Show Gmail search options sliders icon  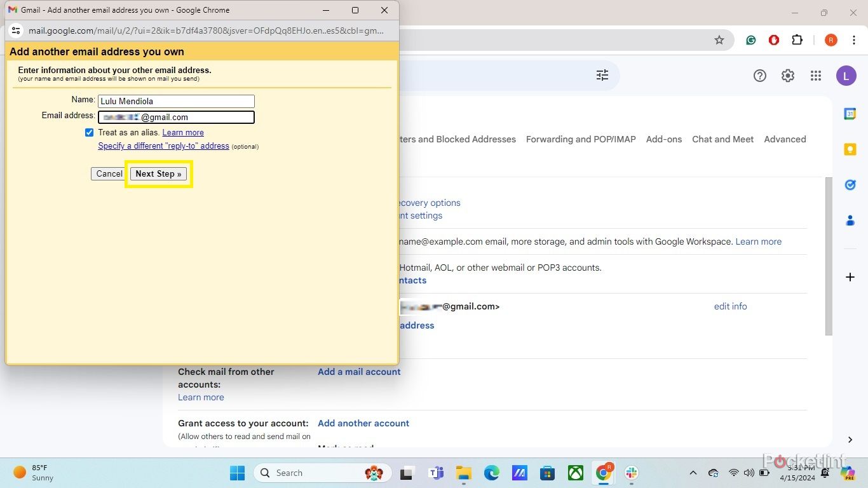[x=602, y=76]
